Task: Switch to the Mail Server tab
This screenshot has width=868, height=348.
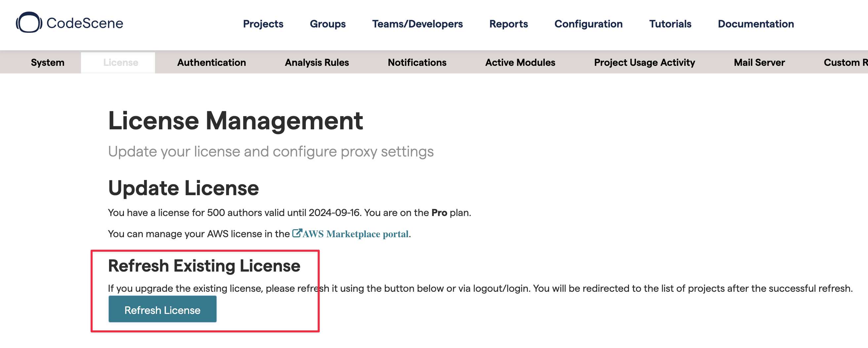Action: (x=759, y=63)
